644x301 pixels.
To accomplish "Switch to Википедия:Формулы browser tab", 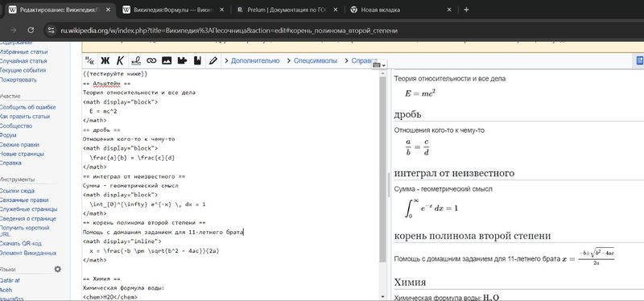I will tap(173, 10).
